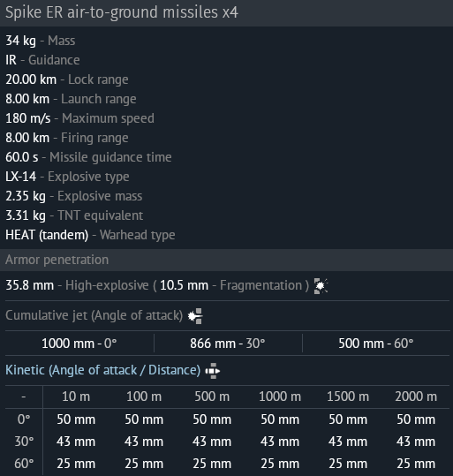Click the 60° row label in kinetic table
The height and width of the screenshot is (476, 453).
24,464
